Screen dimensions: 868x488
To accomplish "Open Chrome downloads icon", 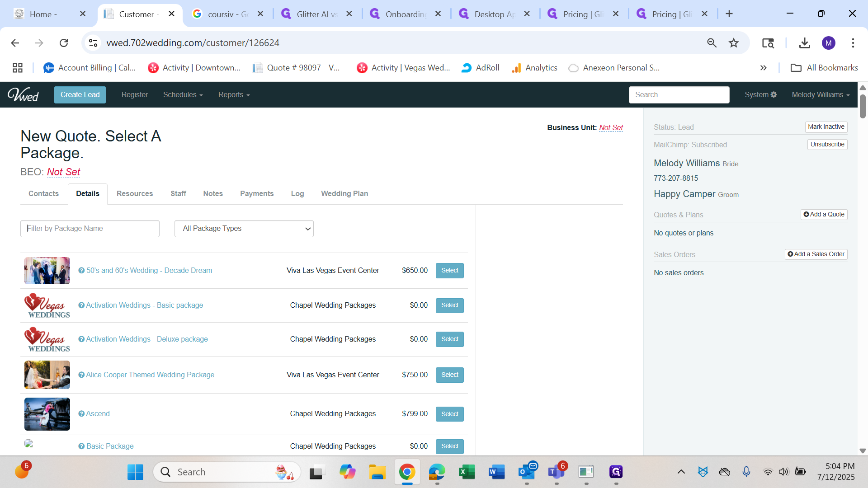I will click(804, 43).
